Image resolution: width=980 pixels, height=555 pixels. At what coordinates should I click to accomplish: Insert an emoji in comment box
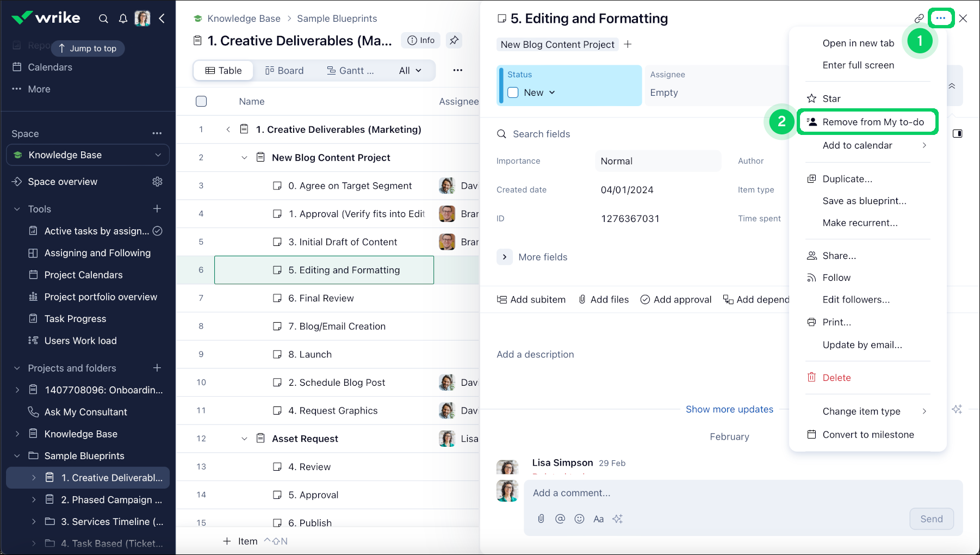point(580,519)
